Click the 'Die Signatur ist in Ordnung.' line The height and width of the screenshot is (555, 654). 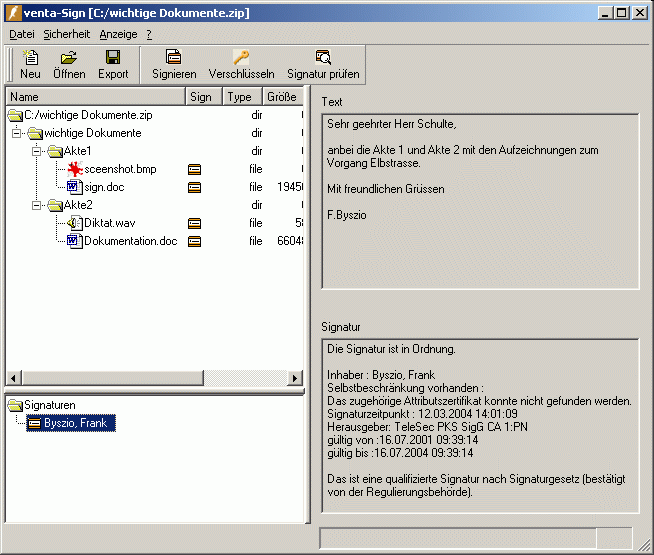click(x=391, y=349)
